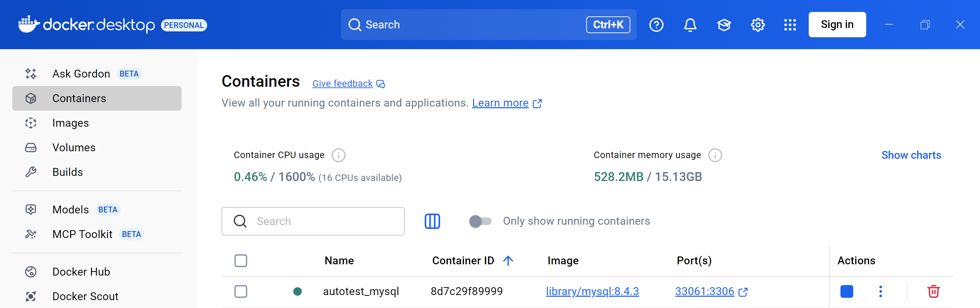Screen dimensions: 980x308
Task: Click the external-link icon next to port
Action: pyautogui.click(x=743, y=292)
